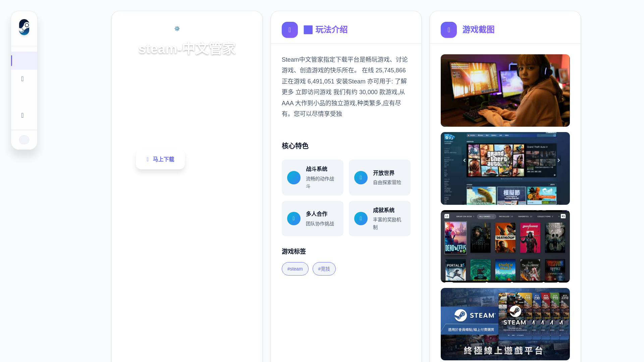
Task: Click the 多人合作 feature icon
Action: point(294,219)
